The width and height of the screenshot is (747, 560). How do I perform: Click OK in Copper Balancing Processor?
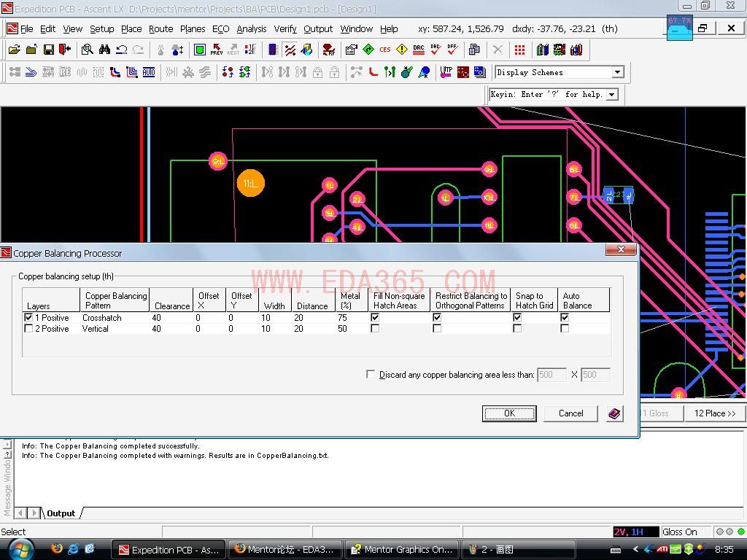[x=509, y=413]
